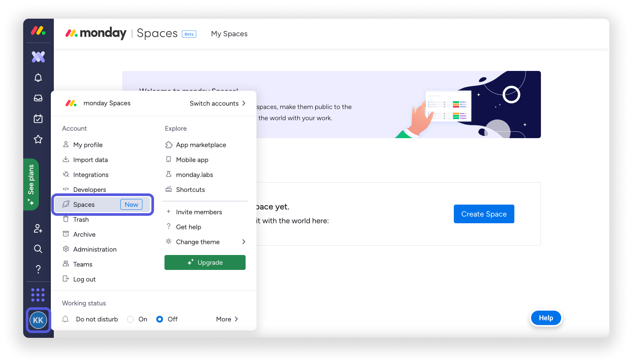Click the invite member icon in the sidebar
The height and width of the screenshot is (364, 631).
(x=38, y=229)
